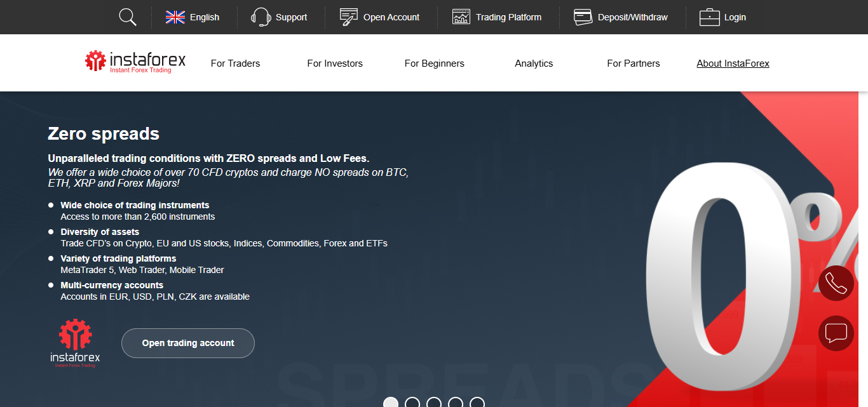Click the Open Account link

[391, 17]
